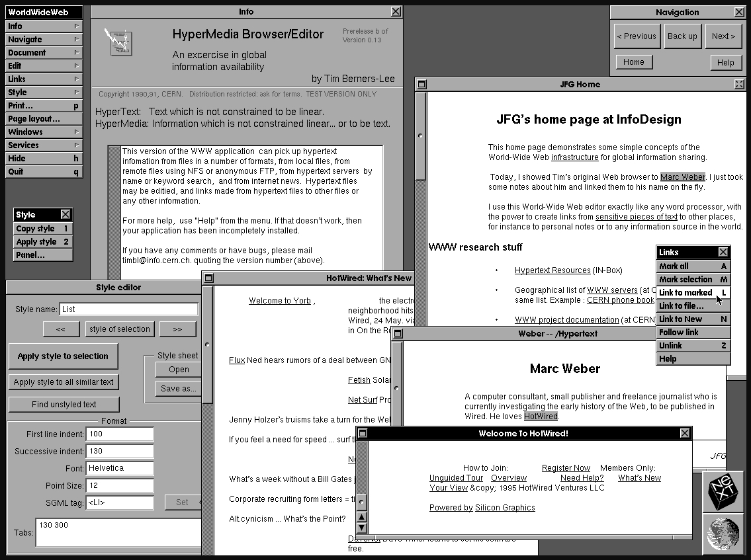Select Hide from the main menu
751x560 pixels.
click(x=44, y=159)
